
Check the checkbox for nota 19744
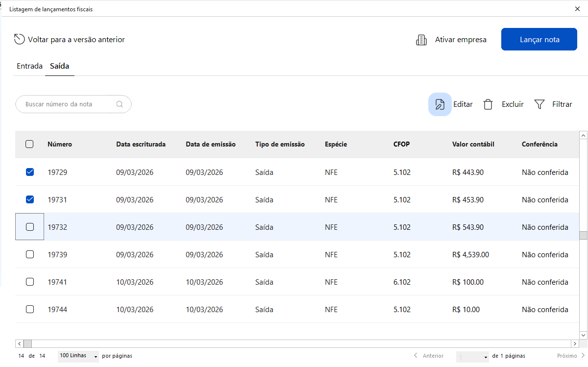point(30,309)
